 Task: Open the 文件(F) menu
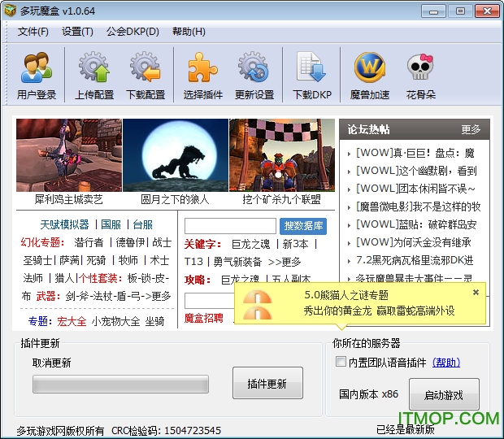tap(33, 32)
